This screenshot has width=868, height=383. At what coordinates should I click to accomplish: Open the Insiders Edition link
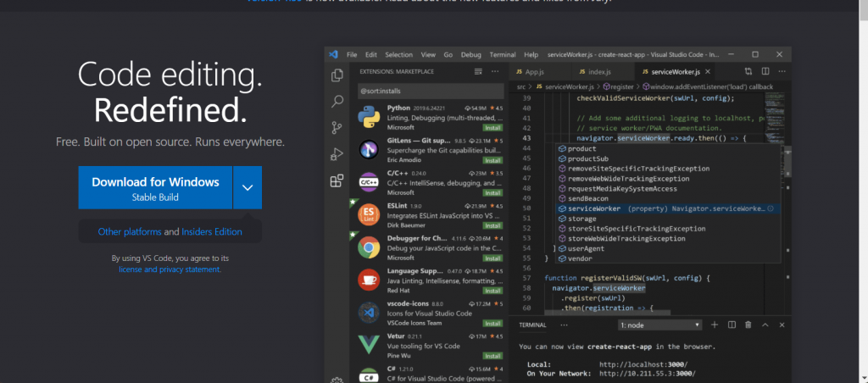pyautogui.click(x=211, y=232)
